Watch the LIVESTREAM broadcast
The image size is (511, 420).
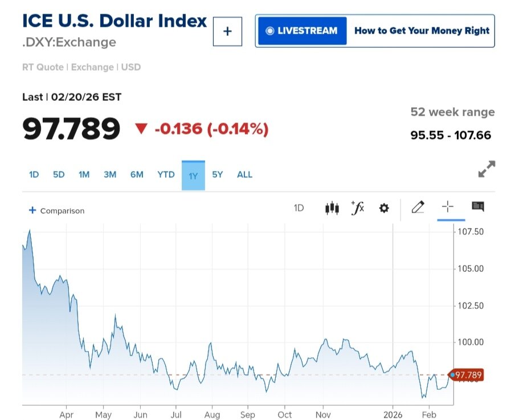coord(302,31)
